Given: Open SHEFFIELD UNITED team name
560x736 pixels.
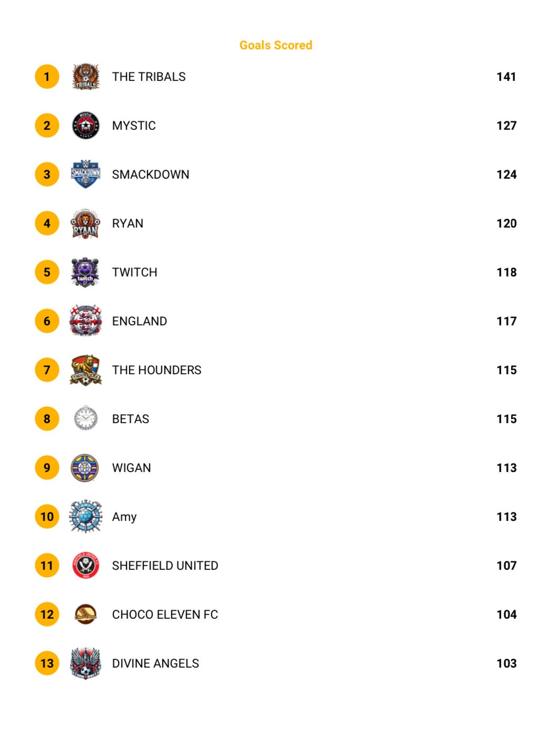Looking at the screenshot, I should pyautogui.click(x=165, y=566).
